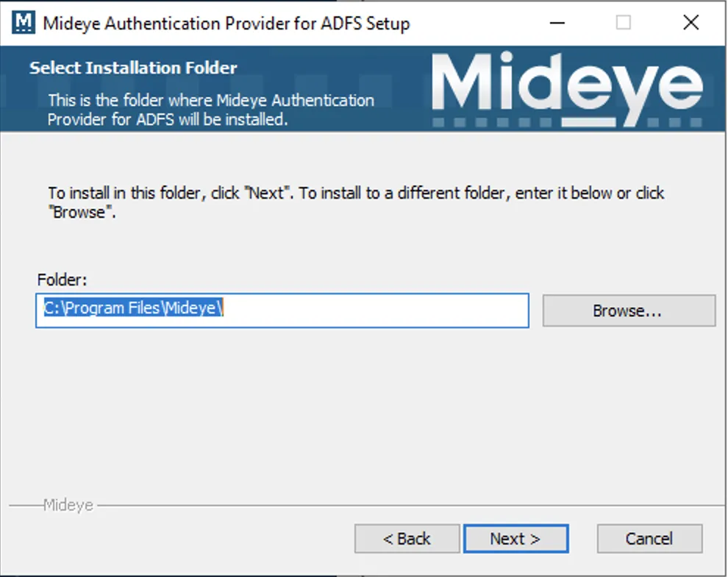Select the highlighted C:\Program Files\Mideye\ path
Image resolution: width=728 pixels, height=577 pixels.
click(x=131, y=308)
